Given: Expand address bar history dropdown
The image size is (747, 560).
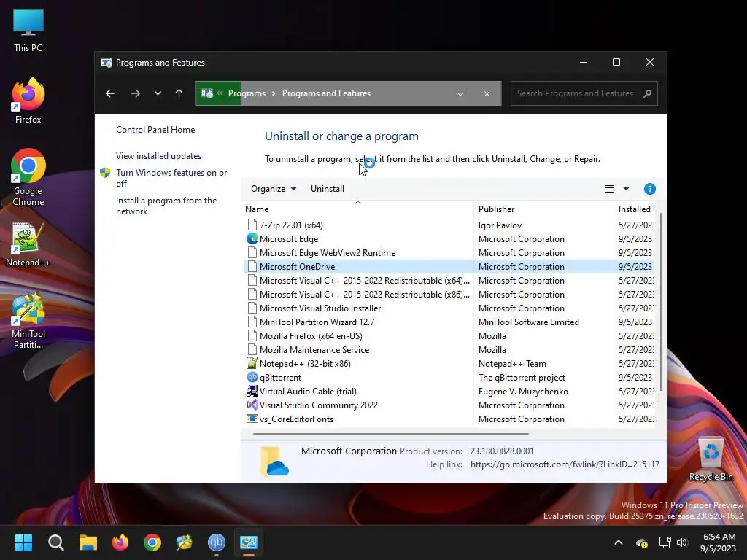Looking at the screenshot, I should tap(460, 94).
